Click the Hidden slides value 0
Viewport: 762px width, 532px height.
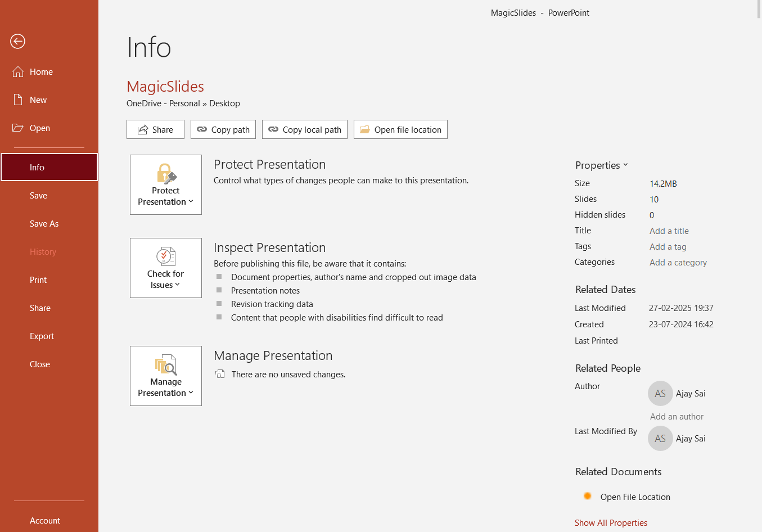click(652, 215)
